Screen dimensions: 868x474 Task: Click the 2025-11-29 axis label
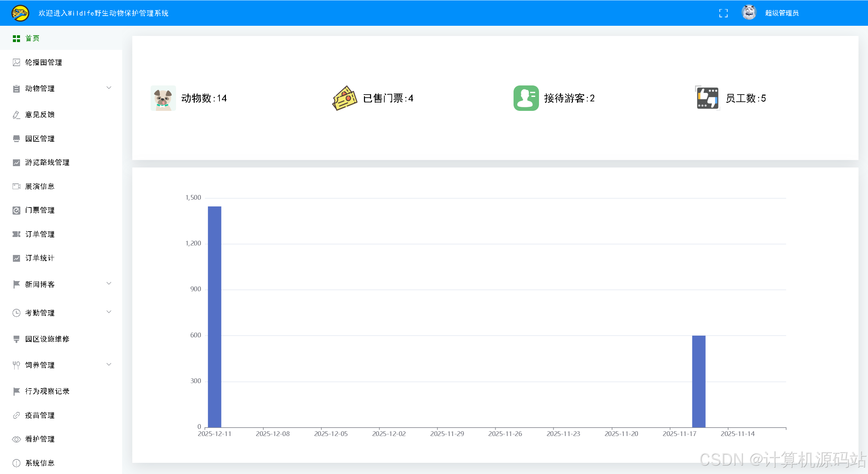coord(447,434)
